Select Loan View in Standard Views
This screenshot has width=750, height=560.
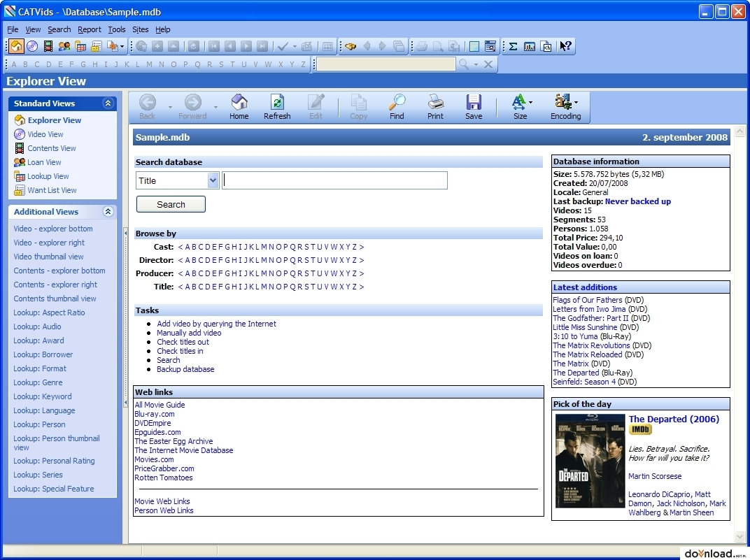coord(44,162)
